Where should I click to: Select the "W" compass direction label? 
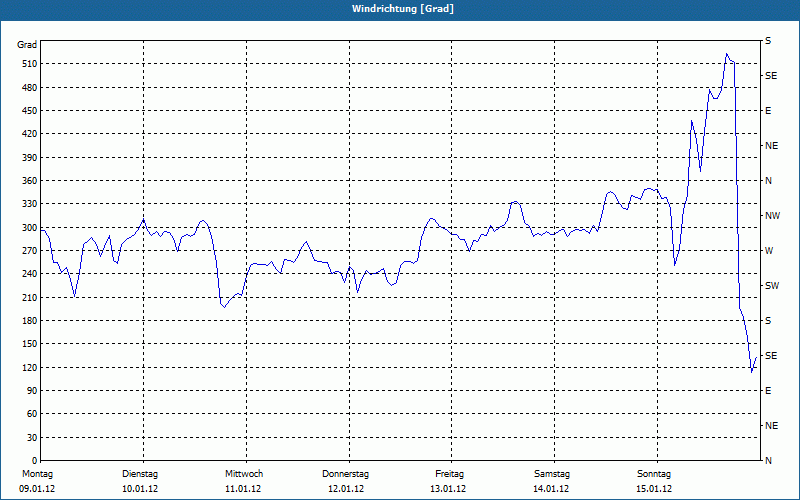point(769,251)
